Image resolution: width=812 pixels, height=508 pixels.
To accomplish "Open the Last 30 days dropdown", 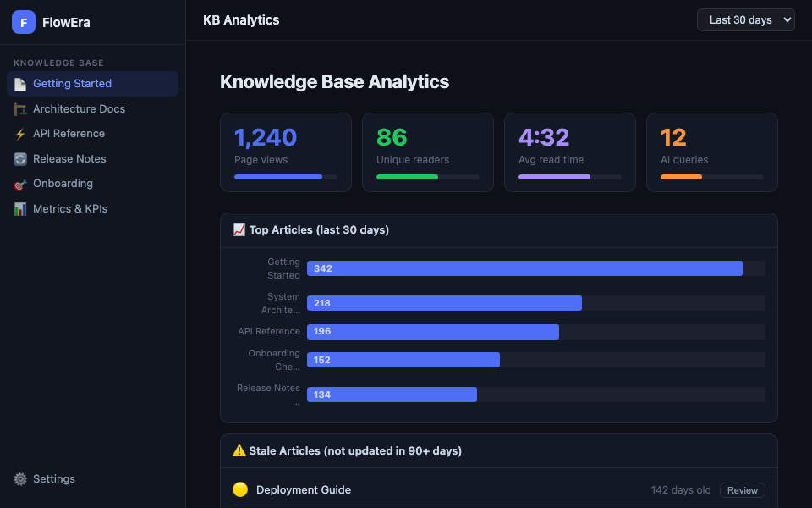I will (745, 20).
